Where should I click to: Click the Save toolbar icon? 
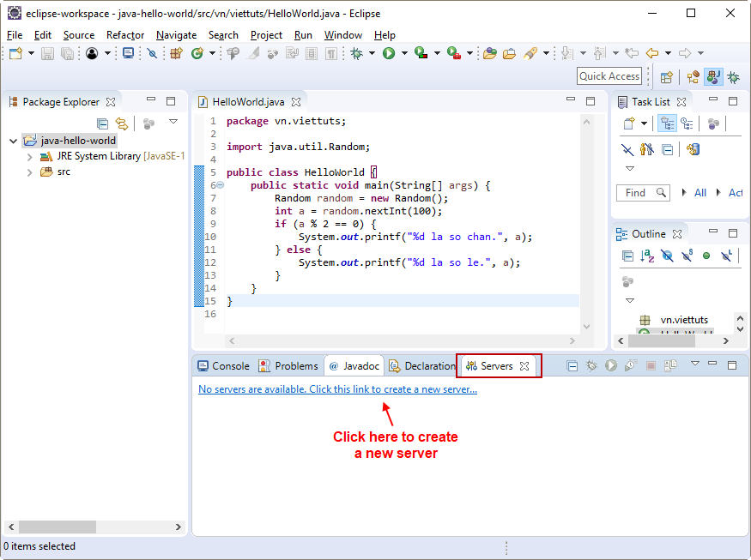pyautogui.click(x=47, y=53)
